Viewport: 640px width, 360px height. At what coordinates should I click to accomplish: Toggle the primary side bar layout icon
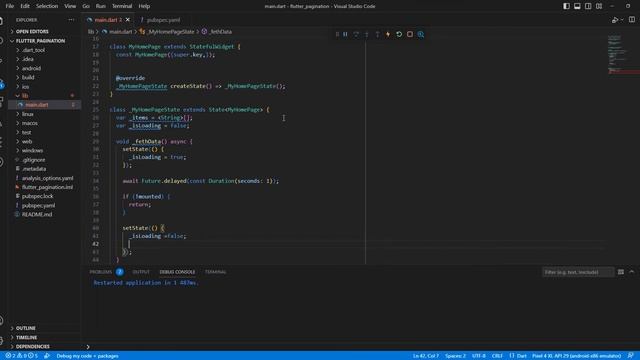coord(567,6)
